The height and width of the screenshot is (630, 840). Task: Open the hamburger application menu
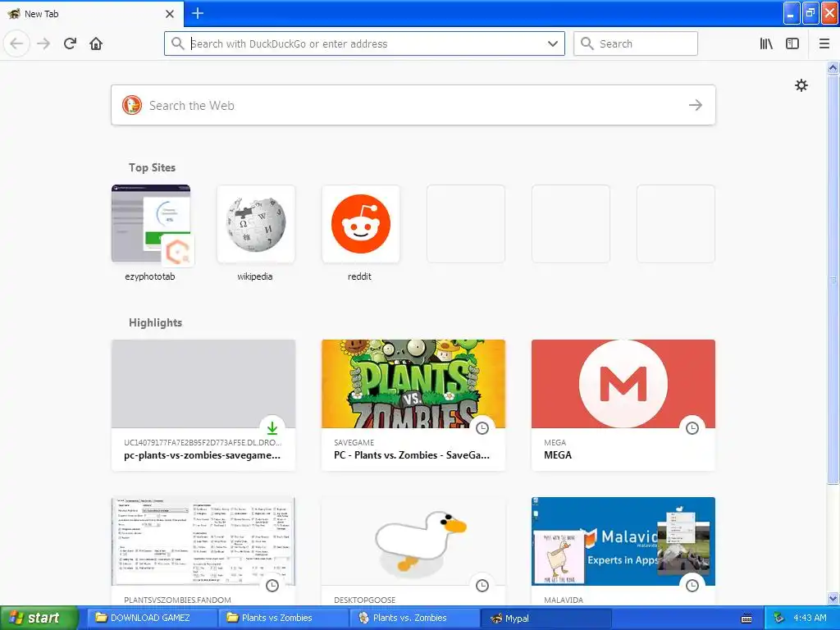coord(824,44)
